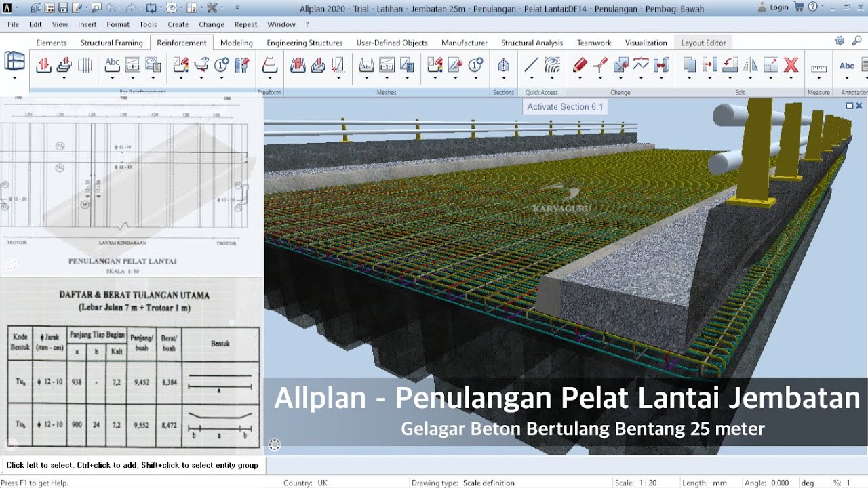
Task: Maximize the 3D viewport with its square icon
Action: pos(849,106)
